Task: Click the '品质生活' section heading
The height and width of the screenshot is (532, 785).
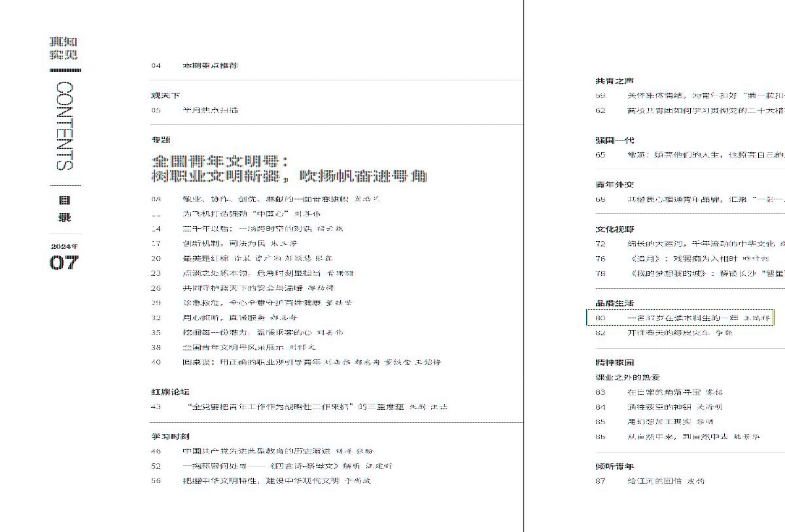Action: click(615, 303)
